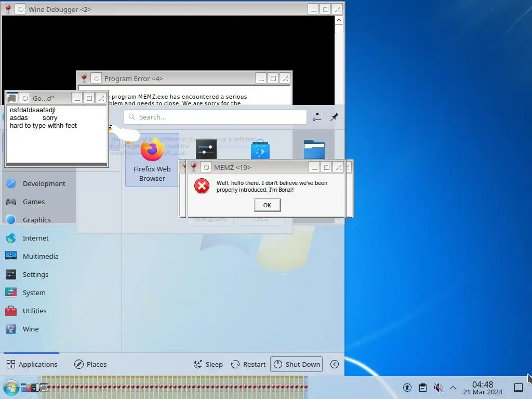Focus the launcher Search field
The height and width of the screenshot is (399, 532).
[x=215, y=117]
